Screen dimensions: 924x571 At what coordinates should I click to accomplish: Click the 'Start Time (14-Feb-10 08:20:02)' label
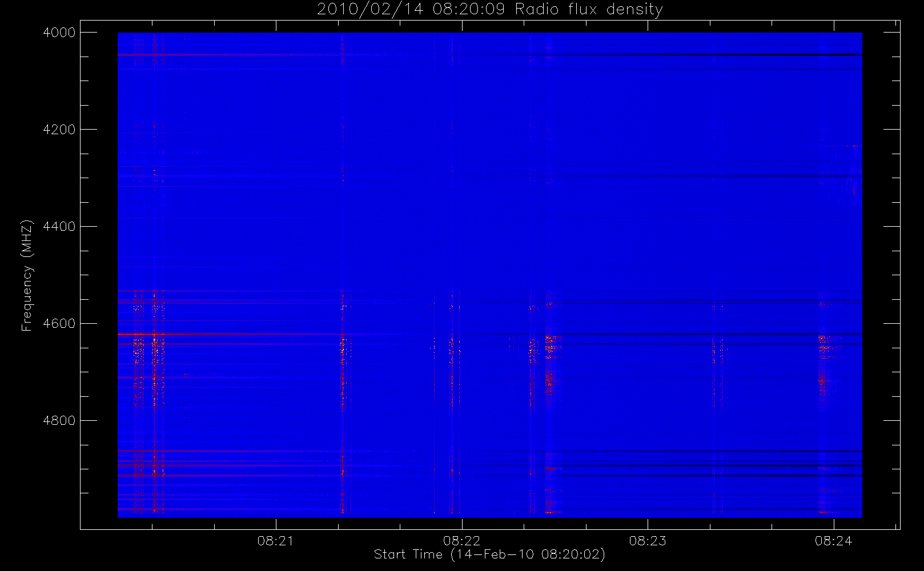click(x=489, y=554)
